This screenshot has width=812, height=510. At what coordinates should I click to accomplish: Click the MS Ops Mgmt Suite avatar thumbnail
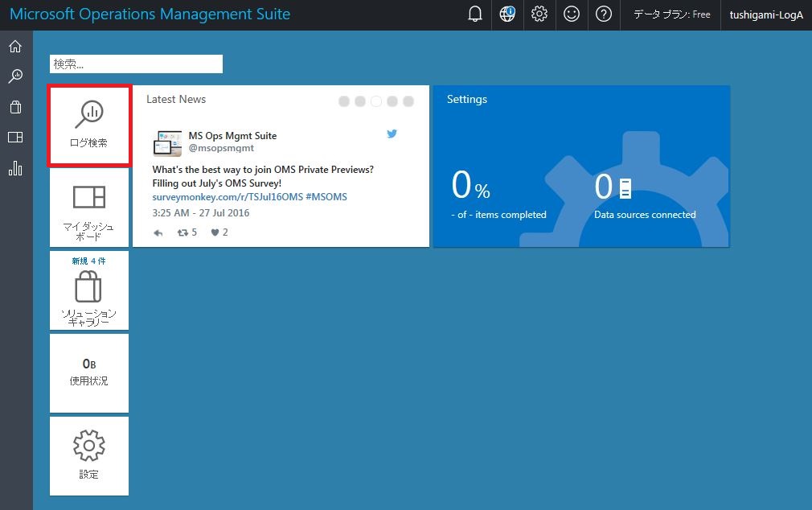pos(168,143)
